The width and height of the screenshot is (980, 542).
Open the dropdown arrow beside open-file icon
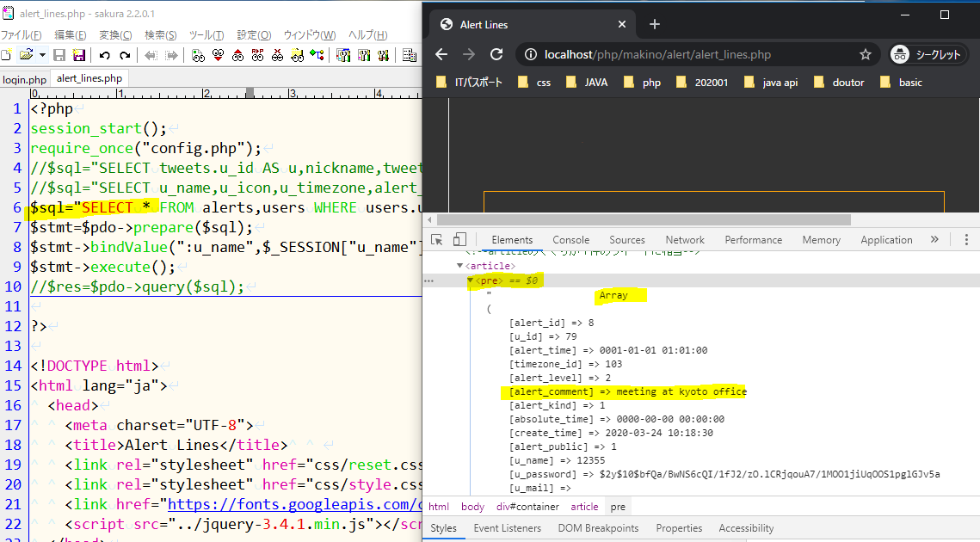point(41,55)
